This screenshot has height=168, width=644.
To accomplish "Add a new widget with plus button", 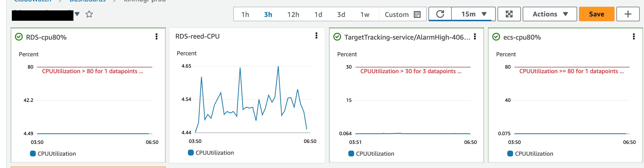I will 628,14.
